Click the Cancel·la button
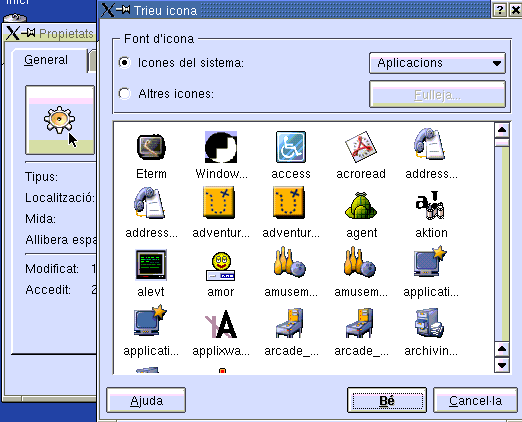The image size is (522, 422). tap(475, 400)
